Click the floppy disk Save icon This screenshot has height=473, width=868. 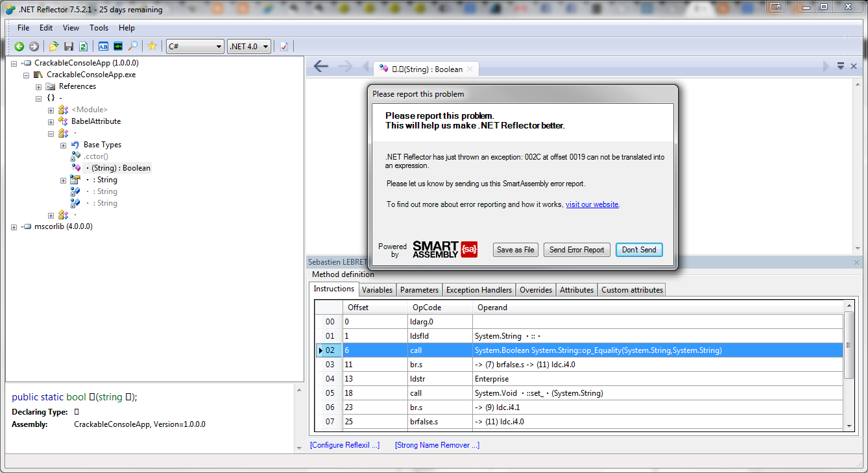69,46
